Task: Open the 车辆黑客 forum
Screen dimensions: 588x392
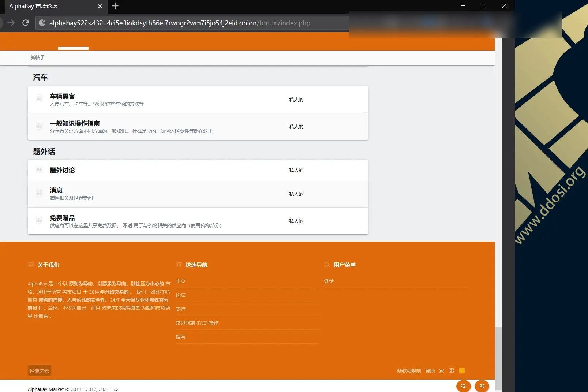Action: (62, 96)
